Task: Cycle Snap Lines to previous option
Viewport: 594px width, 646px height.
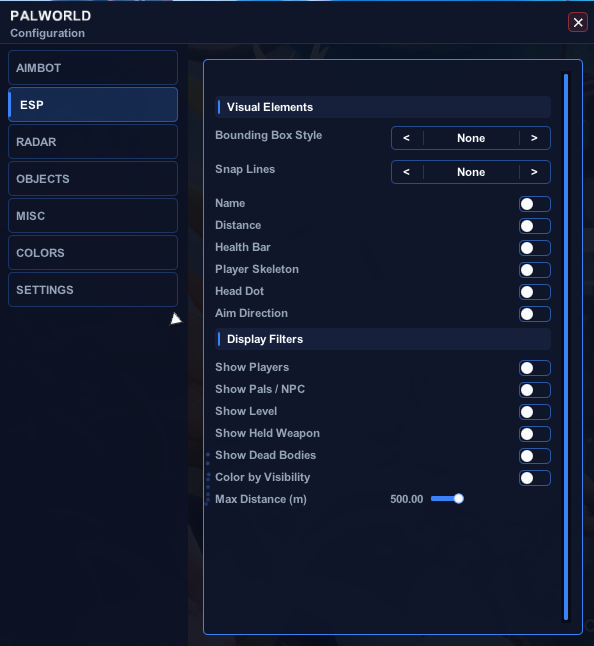Action: tap(407, 172)
